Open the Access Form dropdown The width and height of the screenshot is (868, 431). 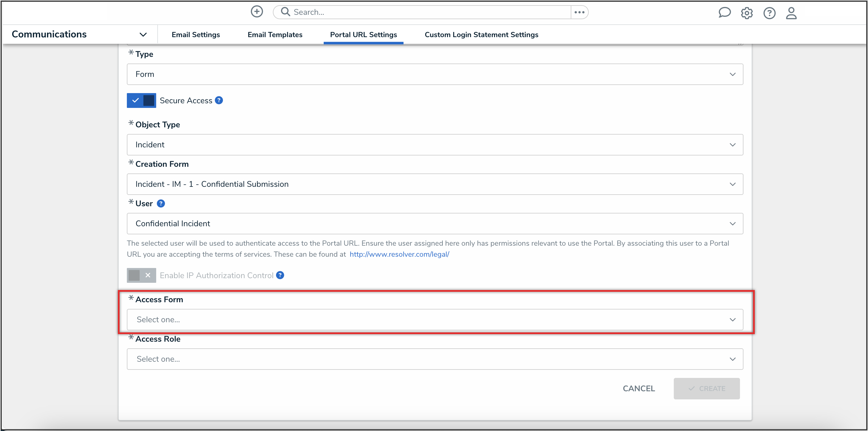pyautogui.click(x=435, y=320)
